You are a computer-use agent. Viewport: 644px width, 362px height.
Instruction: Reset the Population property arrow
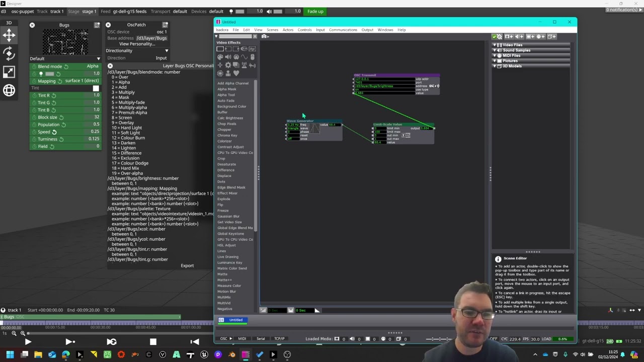(x=63, y=125)
